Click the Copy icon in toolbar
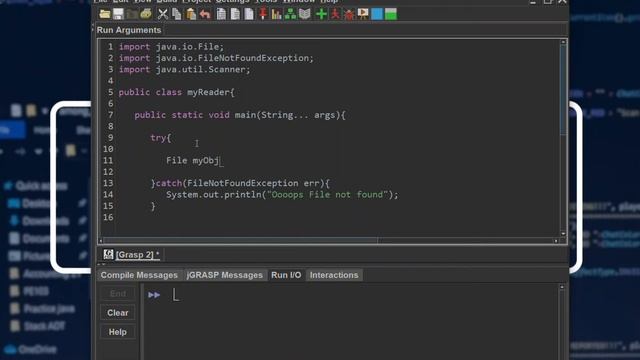The height and width of the screenshot is (360, 640). (x=177, y=14)
